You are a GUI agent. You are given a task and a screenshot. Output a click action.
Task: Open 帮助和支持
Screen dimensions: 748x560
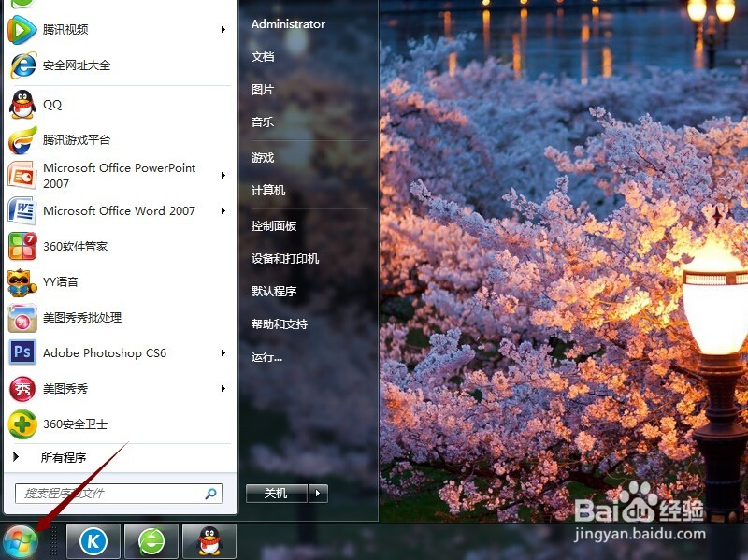pyautogui.click(x=280, y=323)
